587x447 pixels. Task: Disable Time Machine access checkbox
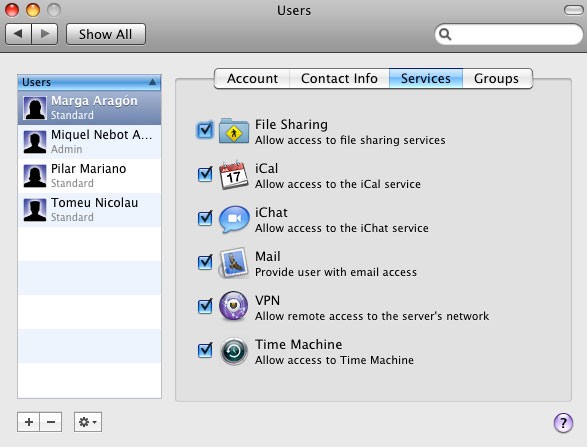tap(205, 350)
